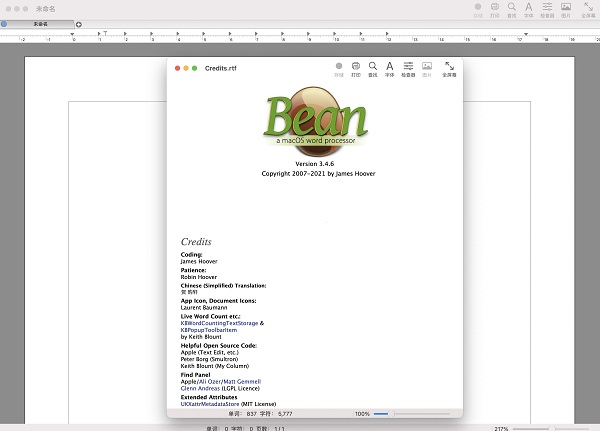The width and height of the screenshot is (600, 431).
Task: Click Laurent Baumann name
Action: click(204, 308)
